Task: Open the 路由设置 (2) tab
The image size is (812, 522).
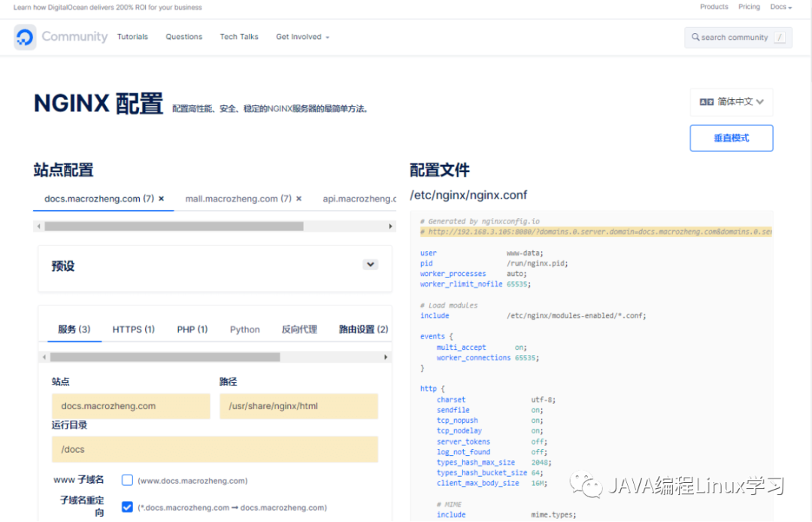Action: point(364,329)
